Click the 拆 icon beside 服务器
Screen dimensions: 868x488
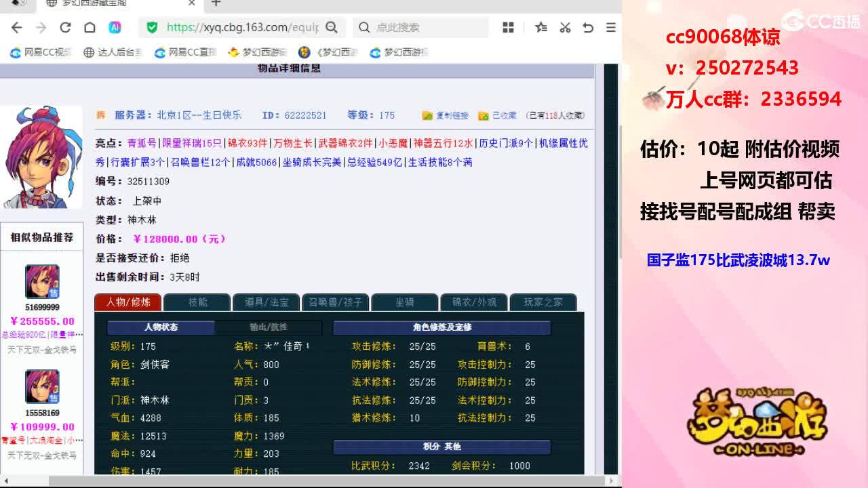(x=101, y=115)
